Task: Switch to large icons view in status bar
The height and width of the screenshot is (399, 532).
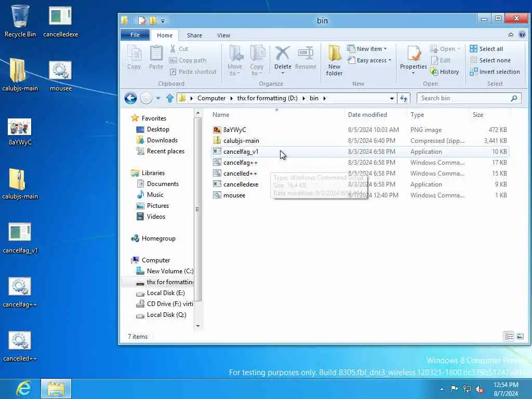Action: (520, 336)
